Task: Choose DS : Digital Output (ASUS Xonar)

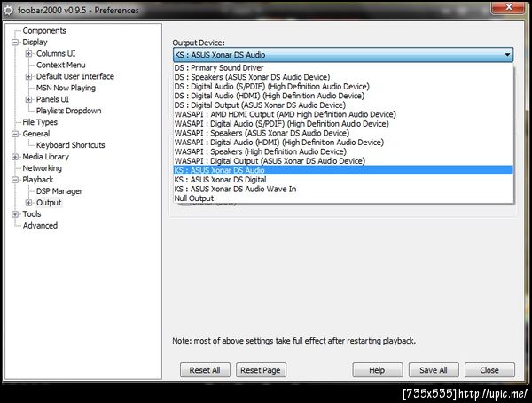Action: point(343,105)
